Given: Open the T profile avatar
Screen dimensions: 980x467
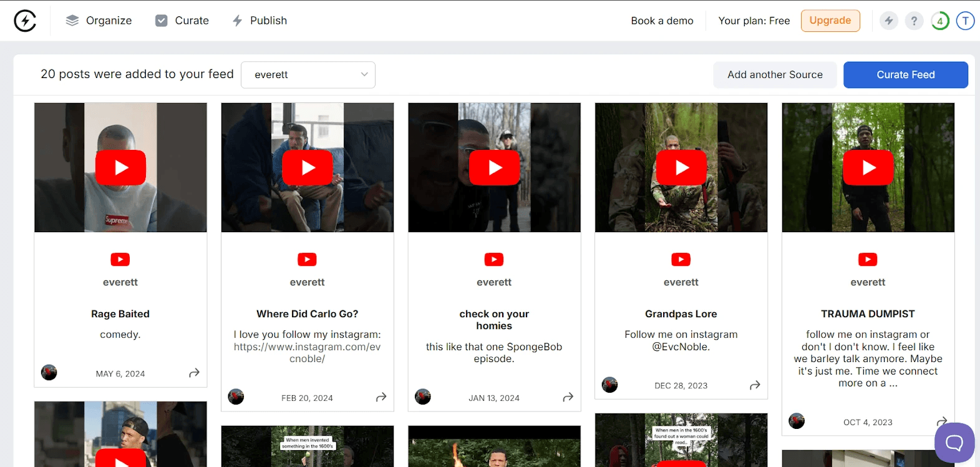Looking at the screenshot, I should [x=965, y=21].
